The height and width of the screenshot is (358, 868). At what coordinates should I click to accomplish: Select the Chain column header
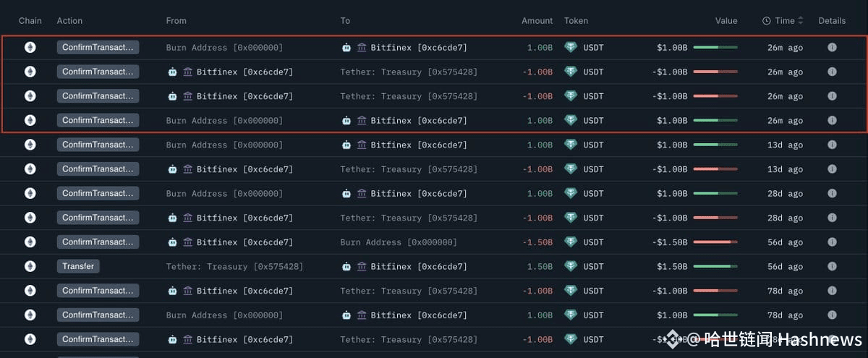click(x=30, y=21)
